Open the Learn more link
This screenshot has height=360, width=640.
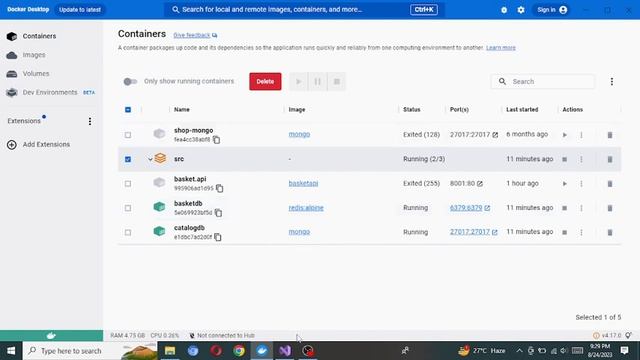point(501,48)
